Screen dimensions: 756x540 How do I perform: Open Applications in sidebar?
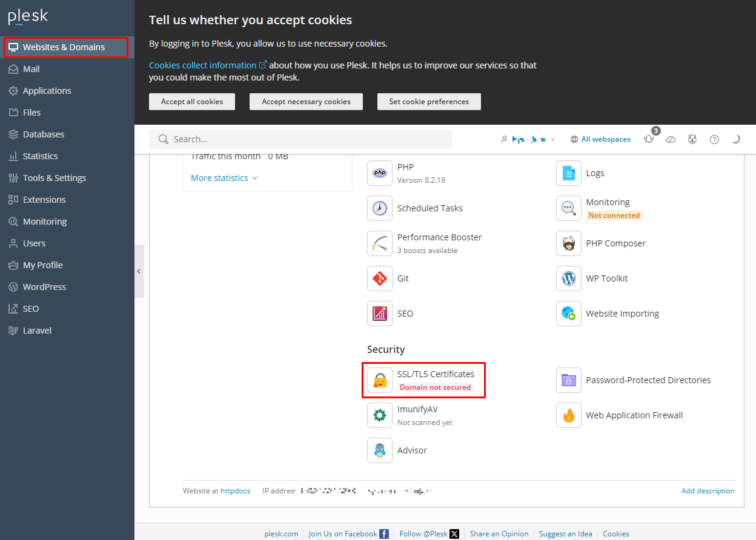67,91
